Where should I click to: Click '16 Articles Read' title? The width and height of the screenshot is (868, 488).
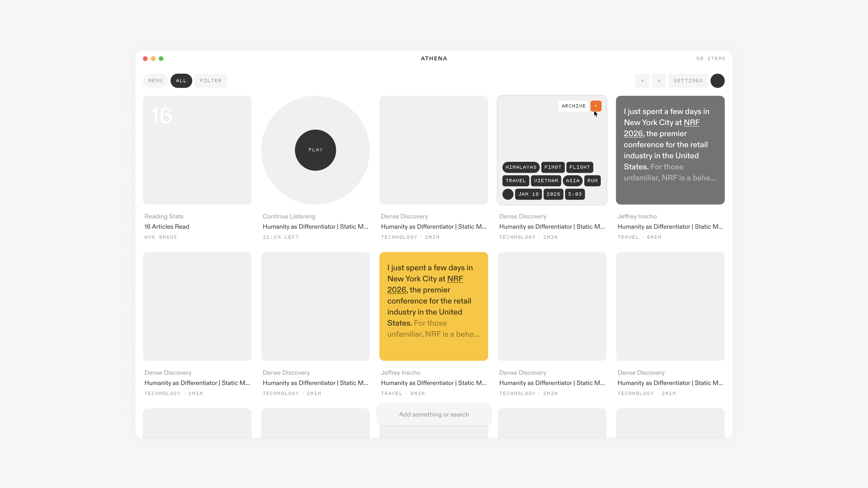167,227
